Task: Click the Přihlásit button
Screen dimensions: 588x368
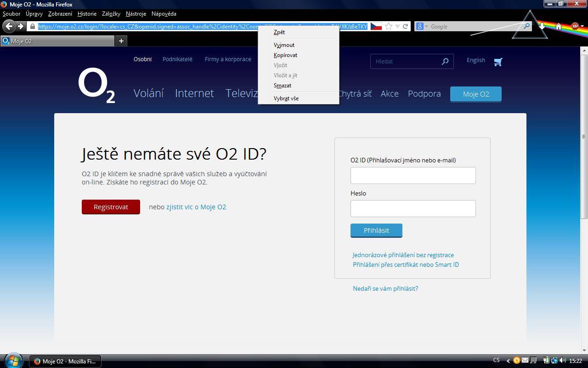Action: tap(376, 230)
